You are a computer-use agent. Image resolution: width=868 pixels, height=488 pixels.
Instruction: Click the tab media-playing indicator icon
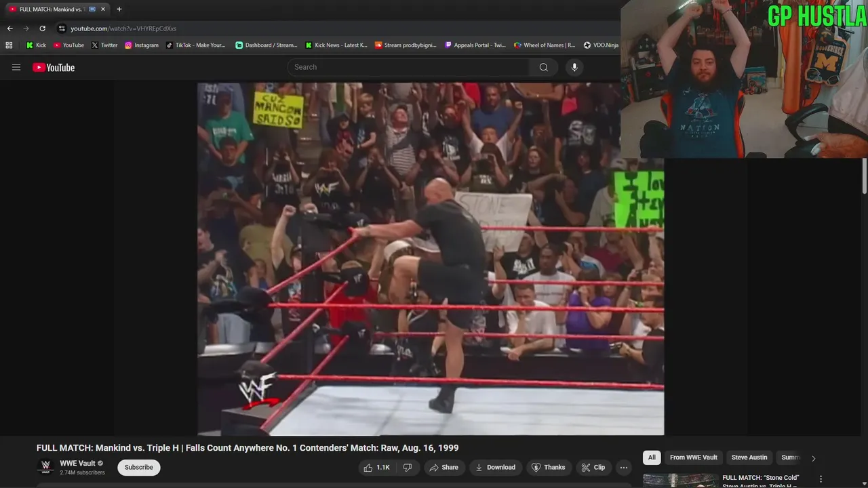[92, 9]
